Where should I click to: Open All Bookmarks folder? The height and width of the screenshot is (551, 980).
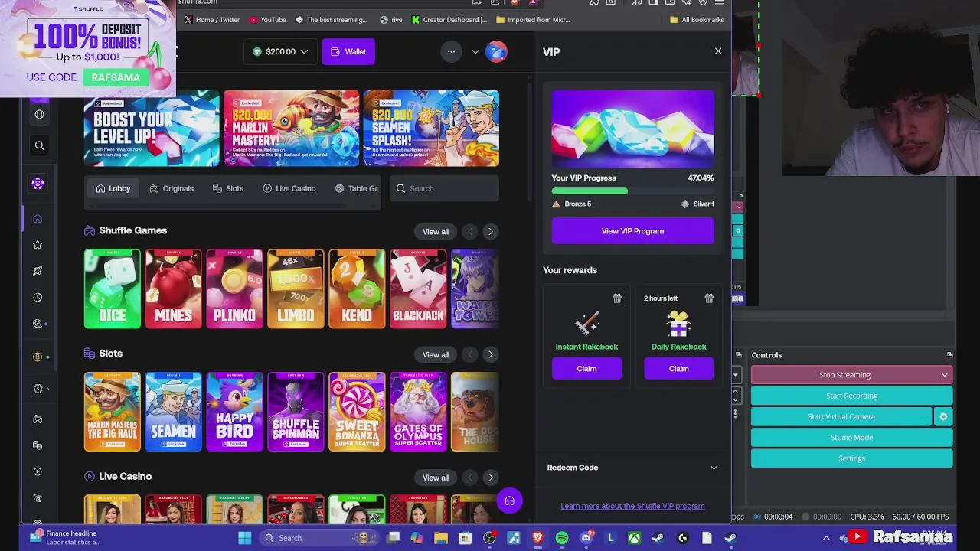697,20
